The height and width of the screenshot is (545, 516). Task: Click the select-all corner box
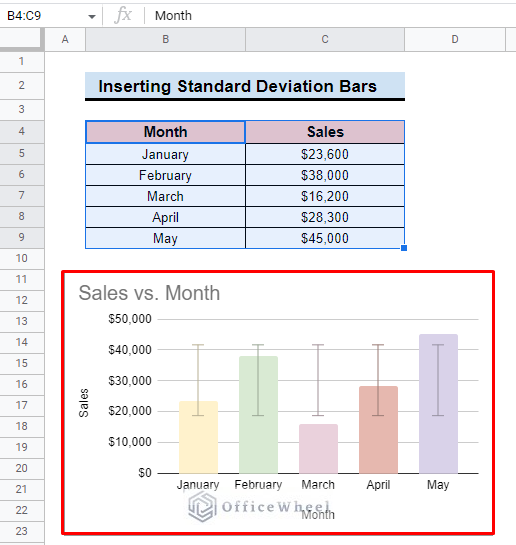coord(22,39)
